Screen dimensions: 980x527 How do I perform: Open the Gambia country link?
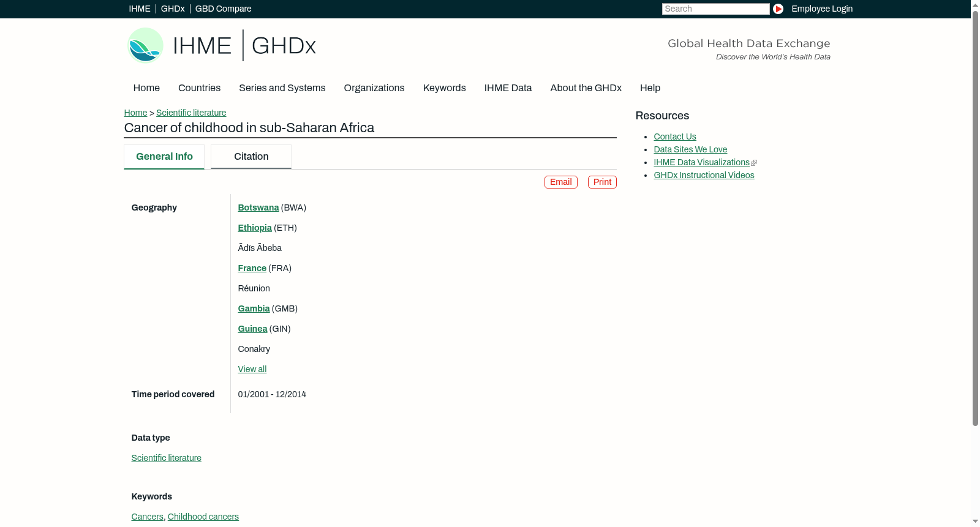pos(254,308)
